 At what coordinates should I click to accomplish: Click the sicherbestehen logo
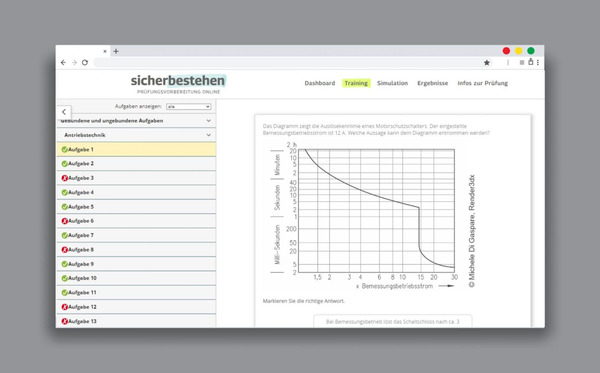[178, 84]
